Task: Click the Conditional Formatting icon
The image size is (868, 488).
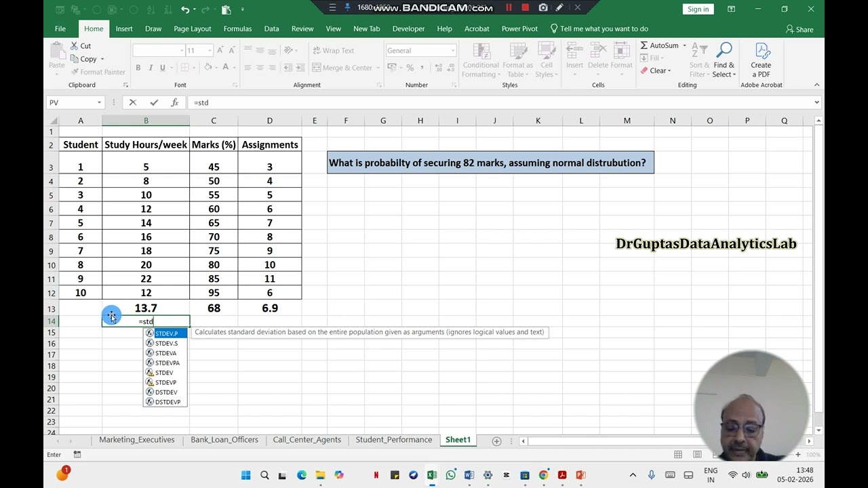Action: (x=481, y=52)
